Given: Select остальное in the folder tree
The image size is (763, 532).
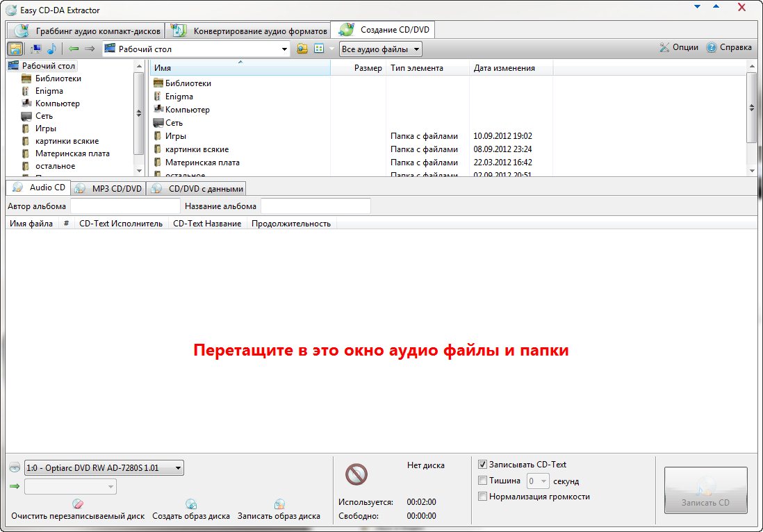Looking at the screenshot, I should [x=55, y=166].
